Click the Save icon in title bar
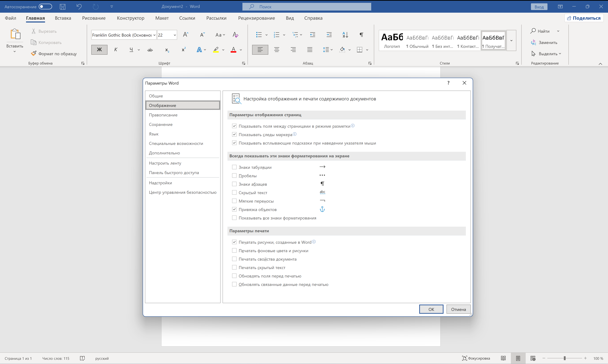The height and width of the screenshot is (364, 608). tap(63, 7)
